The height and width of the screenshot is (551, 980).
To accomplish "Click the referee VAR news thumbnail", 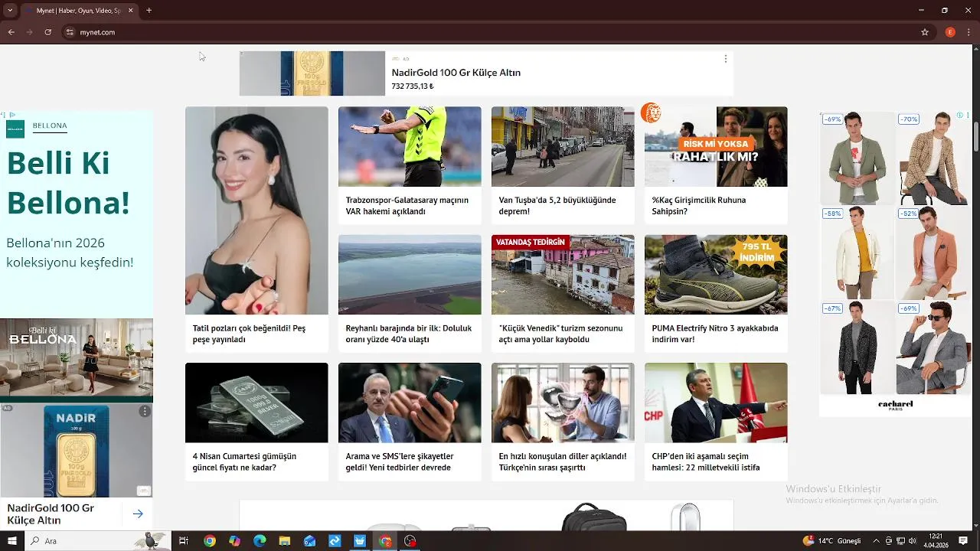I will [410, 146].
